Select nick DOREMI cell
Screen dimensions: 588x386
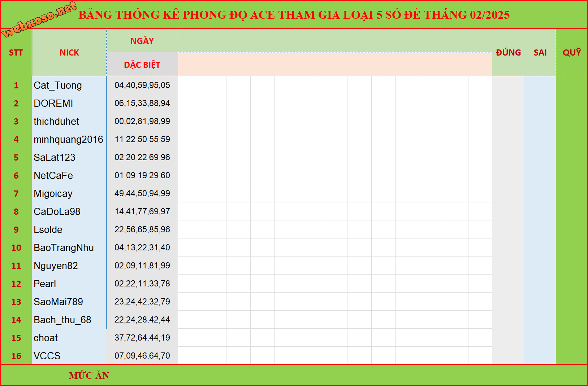[x=69, y=103]
